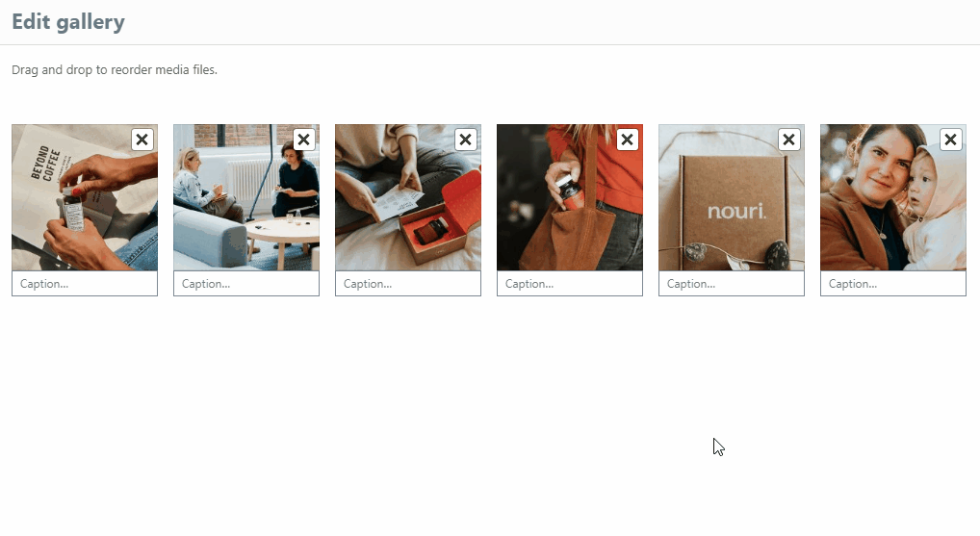
Task: Click caption field under Beyond Coffee image
Action: tap(85, 284)
